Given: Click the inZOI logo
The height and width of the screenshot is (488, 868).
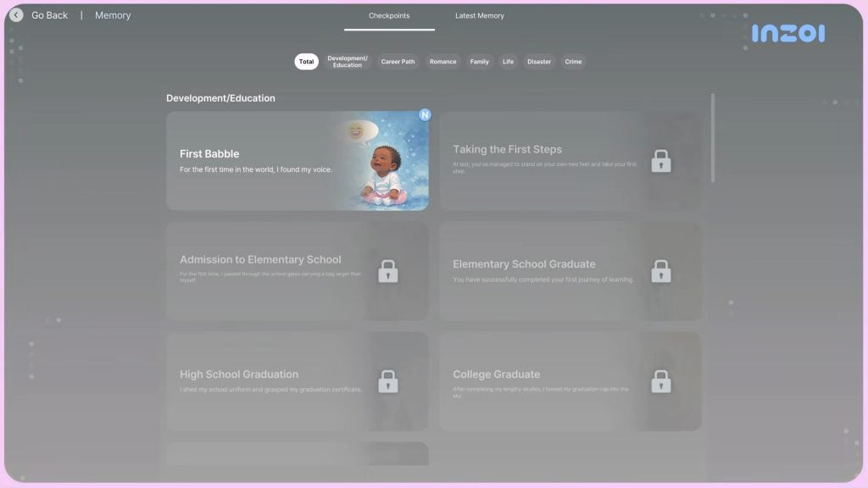Looking at the screenshot, I should click(x=787, y=34).
